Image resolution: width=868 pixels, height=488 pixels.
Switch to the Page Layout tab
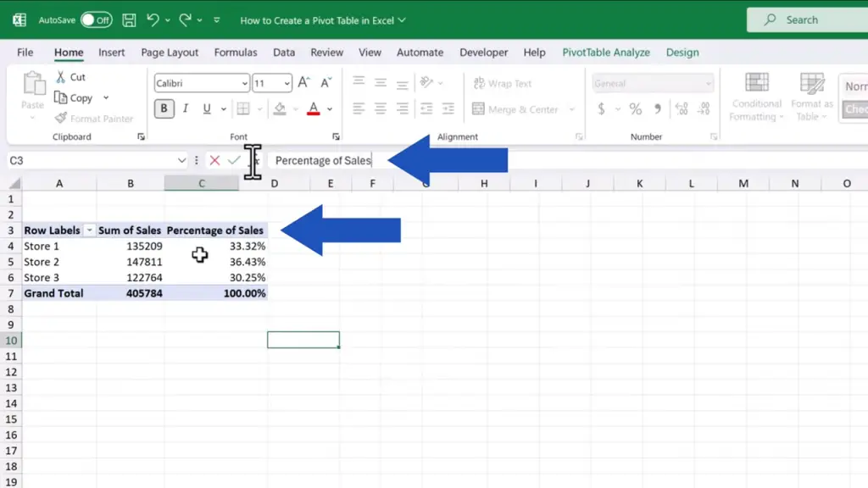tap(170, 53)
